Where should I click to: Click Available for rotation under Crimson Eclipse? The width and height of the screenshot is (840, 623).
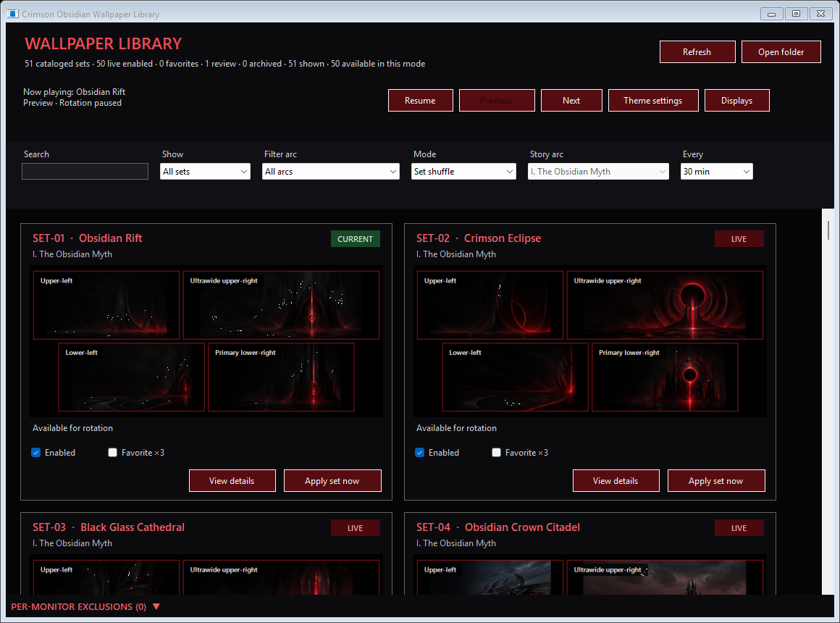456,428
